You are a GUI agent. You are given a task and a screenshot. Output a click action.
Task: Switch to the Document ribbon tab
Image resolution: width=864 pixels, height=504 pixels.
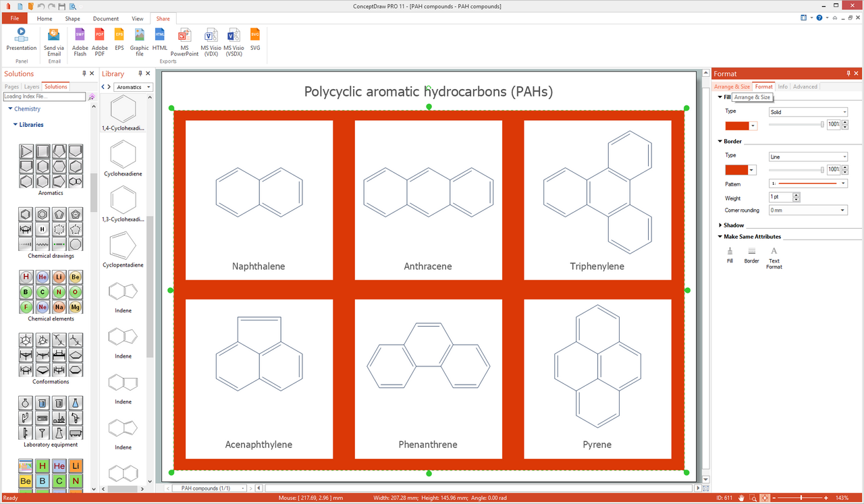pyautogui.click(x=105, y=18)
